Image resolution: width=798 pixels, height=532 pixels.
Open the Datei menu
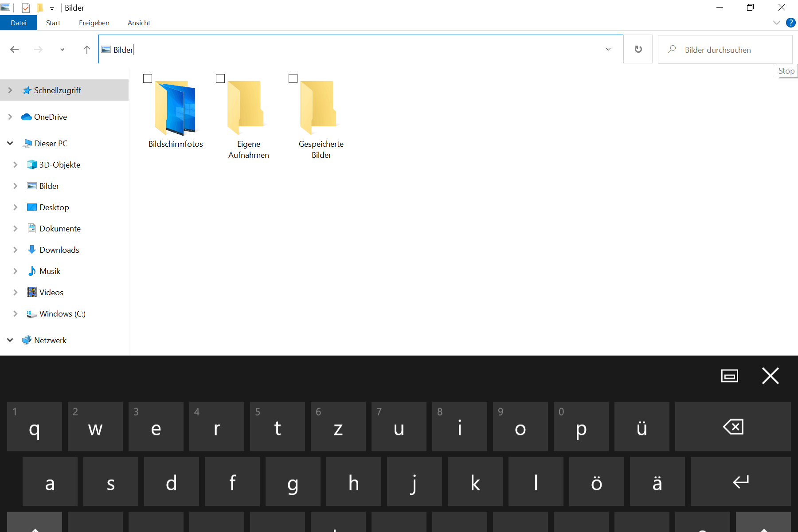pyautogui.click(x=19, y=23)
